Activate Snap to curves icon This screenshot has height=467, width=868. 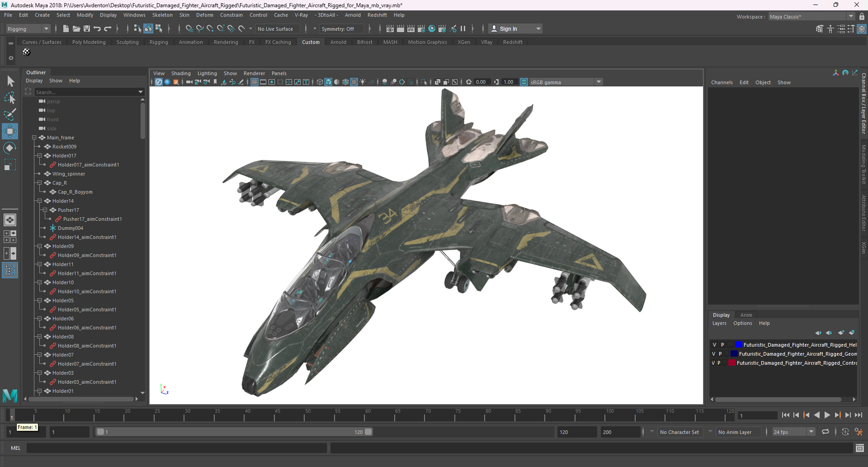pyautogui.click(x=199, y=29)
